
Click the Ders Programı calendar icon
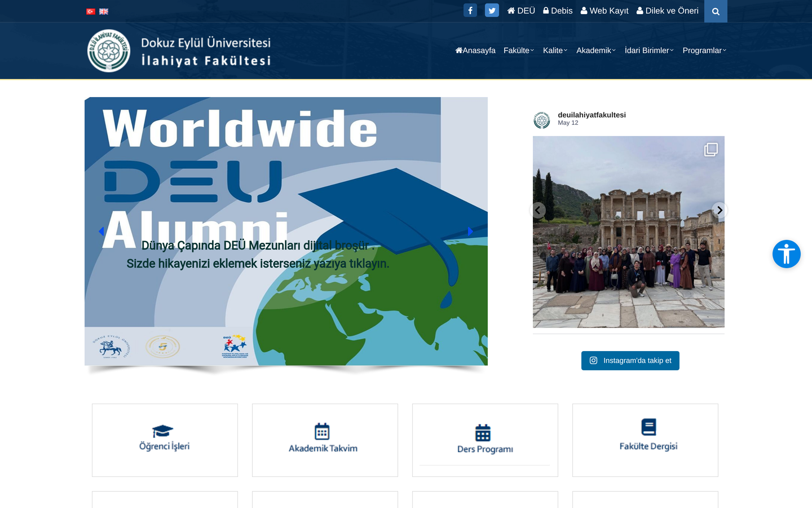(x=483, y=432)
